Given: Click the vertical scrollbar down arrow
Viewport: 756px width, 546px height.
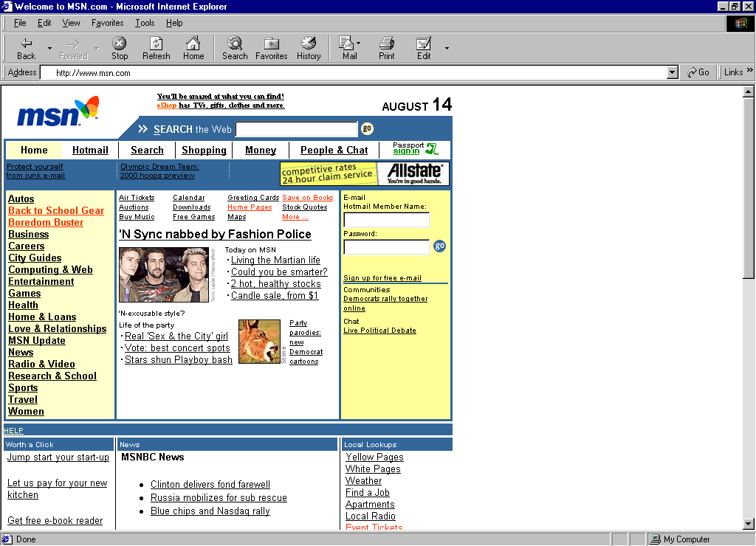Looking at the screenshot, I should coord(749,524).
